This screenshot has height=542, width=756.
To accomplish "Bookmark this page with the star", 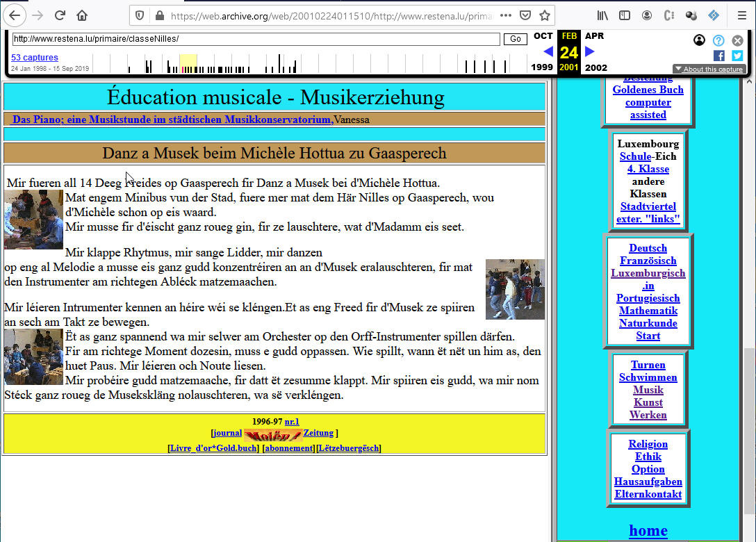I will tap(545, 15).
